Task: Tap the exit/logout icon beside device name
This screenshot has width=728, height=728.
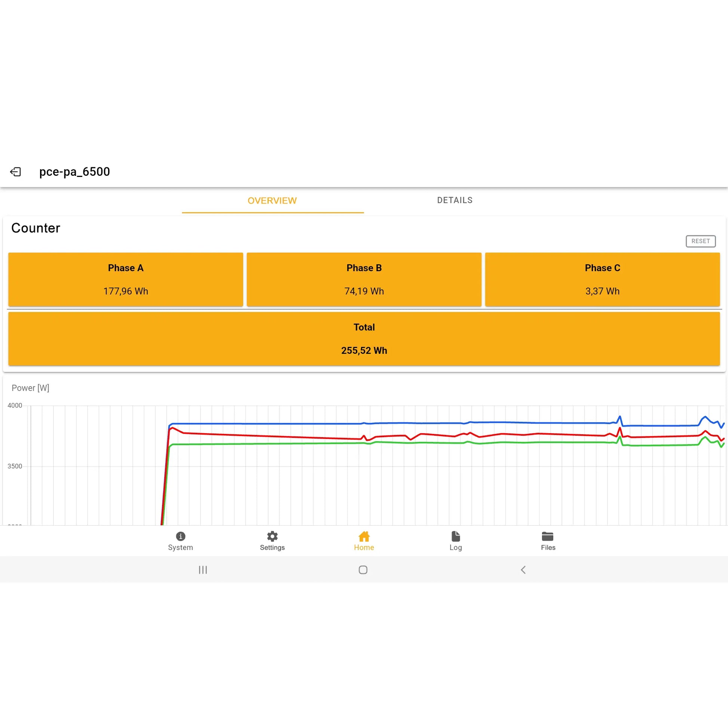Action: [15, 172]
